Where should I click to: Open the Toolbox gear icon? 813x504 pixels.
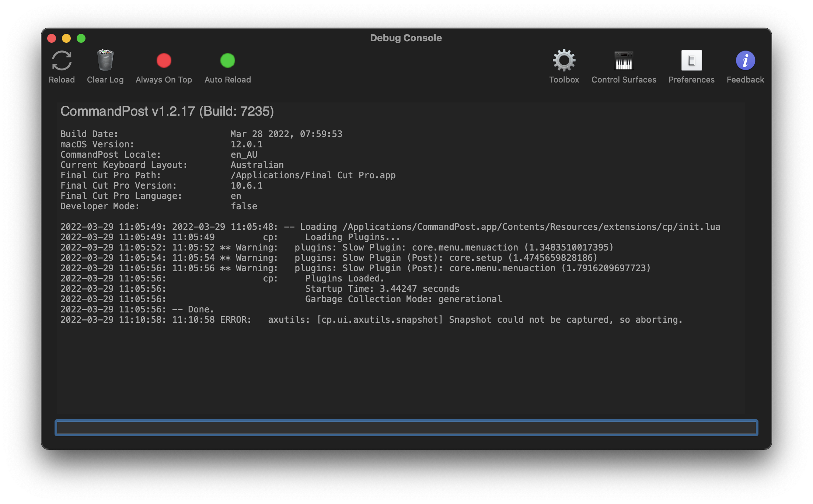564,60
